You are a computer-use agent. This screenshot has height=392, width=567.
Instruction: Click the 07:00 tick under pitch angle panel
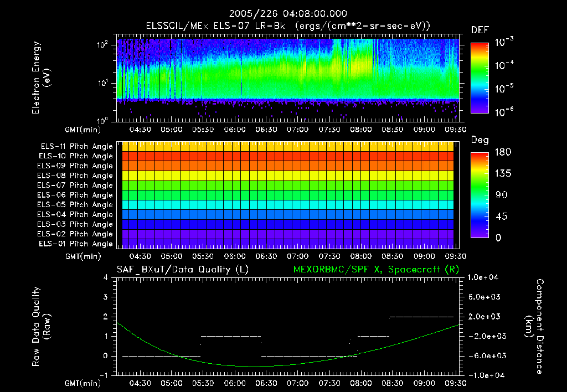(298, 256)
